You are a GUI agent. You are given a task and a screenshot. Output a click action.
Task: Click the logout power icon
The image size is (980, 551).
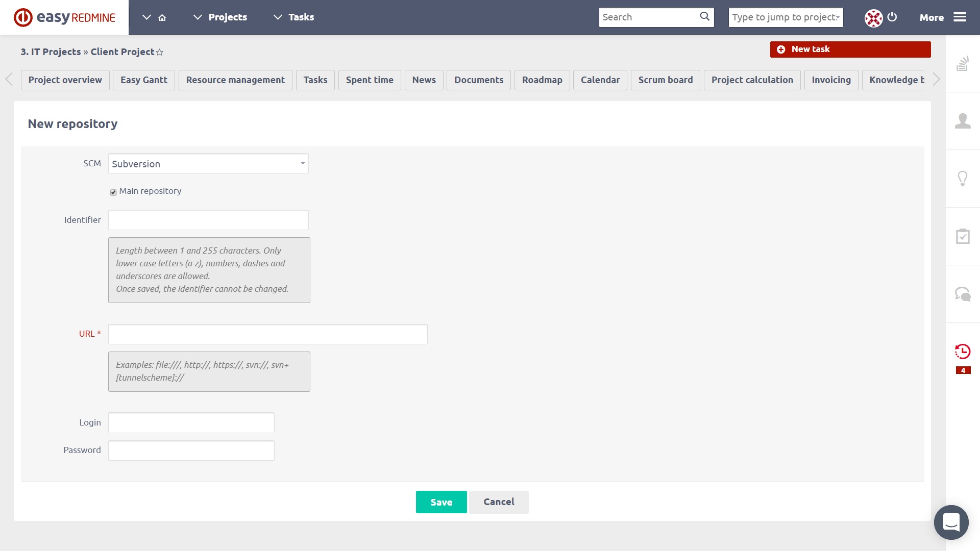pos(892,17)
